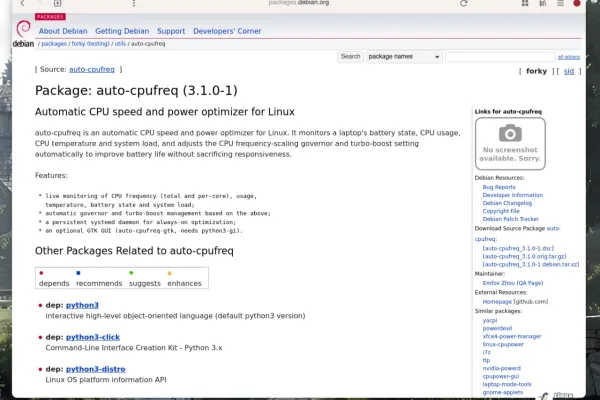Click the red circle icon in toolbar
This screenshot has width=600, height=400.
coord(577,3)
